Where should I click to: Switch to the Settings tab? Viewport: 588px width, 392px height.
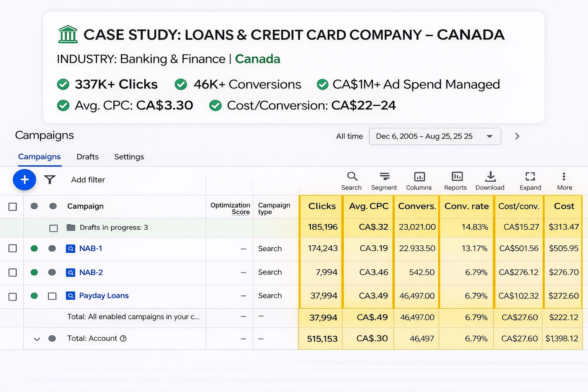pyautogui.click(x=129, y=157)
